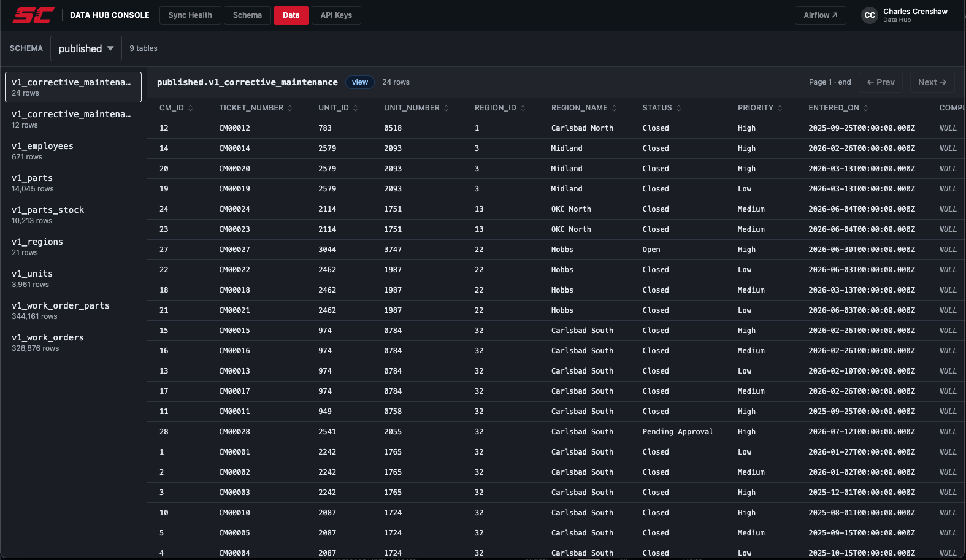966x560 pixels.
Task: Open the Airflow external link
Action: click(x=821, y=15)
